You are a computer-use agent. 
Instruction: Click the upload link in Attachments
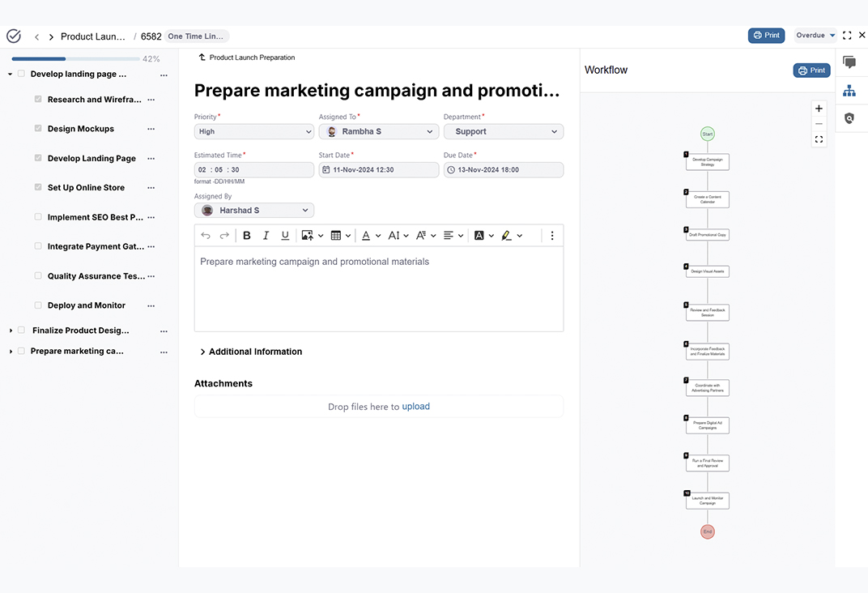[x=415, y=407]
